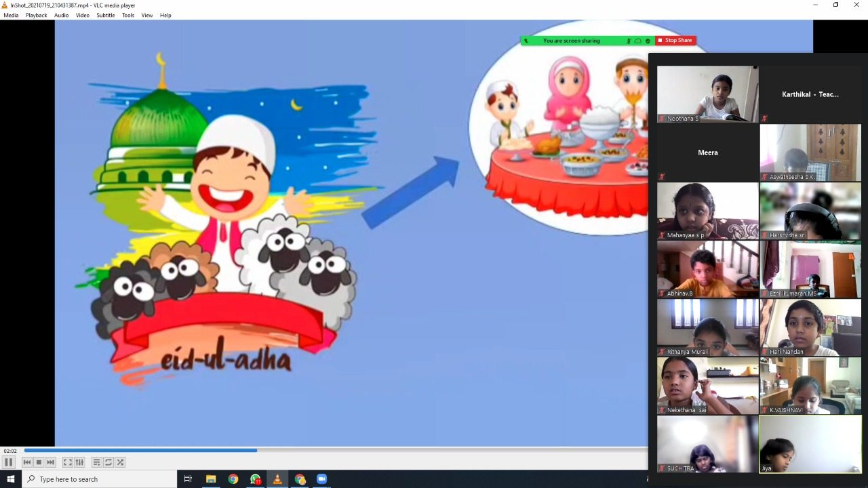This screenshot has width=868, height=488.
Task: Select Abhinav.B's video tile
Action: click(707, 269)
